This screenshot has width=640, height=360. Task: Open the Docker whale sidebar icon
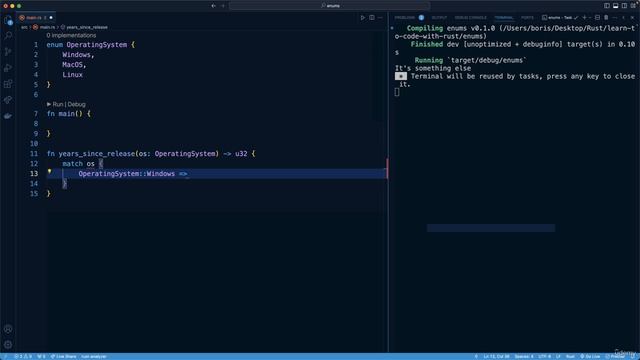pyautogui.click(x=8, y=116)
